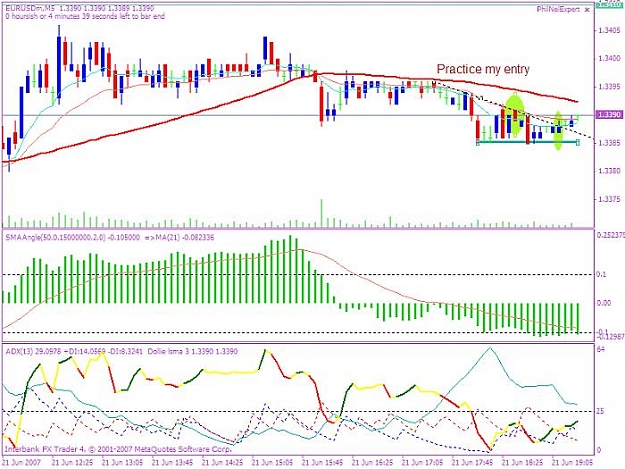Click the 64 level on ADX scale
Viewport: 625px width, 469px height.
pyautogui.click(x=601, y=349)
